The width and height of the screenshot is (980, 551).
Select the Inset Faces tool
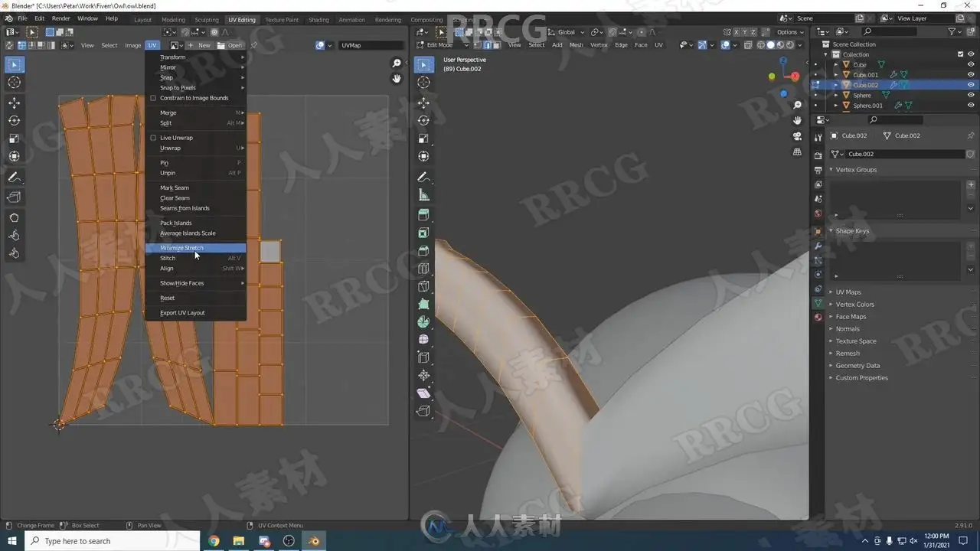pyautogui.click(x=423, y=233)
